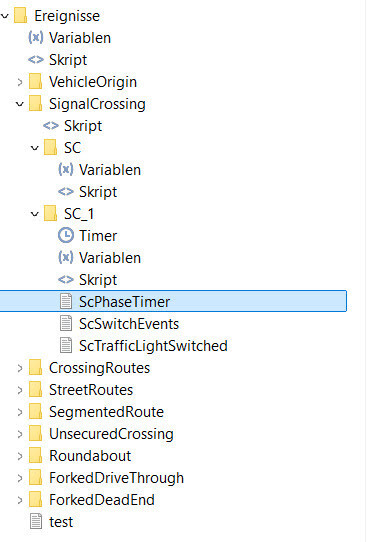Click the Skript icon under SC_1
The width and height of the screenshot is (382, 542).
[66, 280]
